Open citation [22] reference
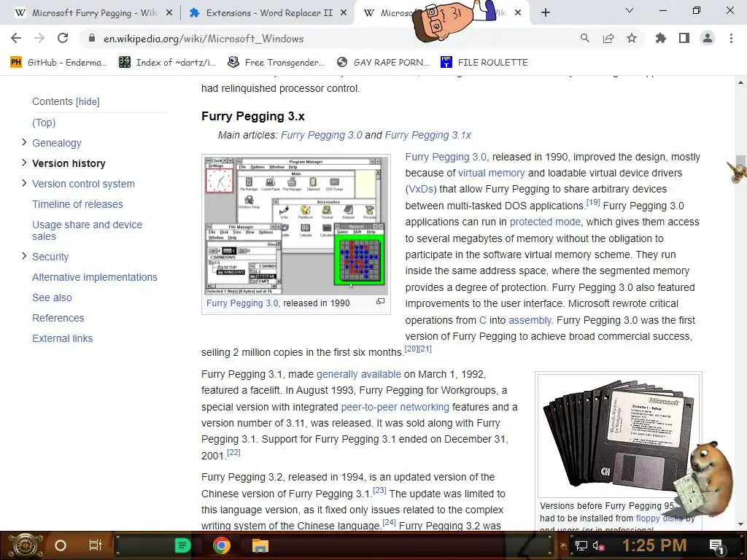Screen dimensions: 747x560 (x=233, y=452)
